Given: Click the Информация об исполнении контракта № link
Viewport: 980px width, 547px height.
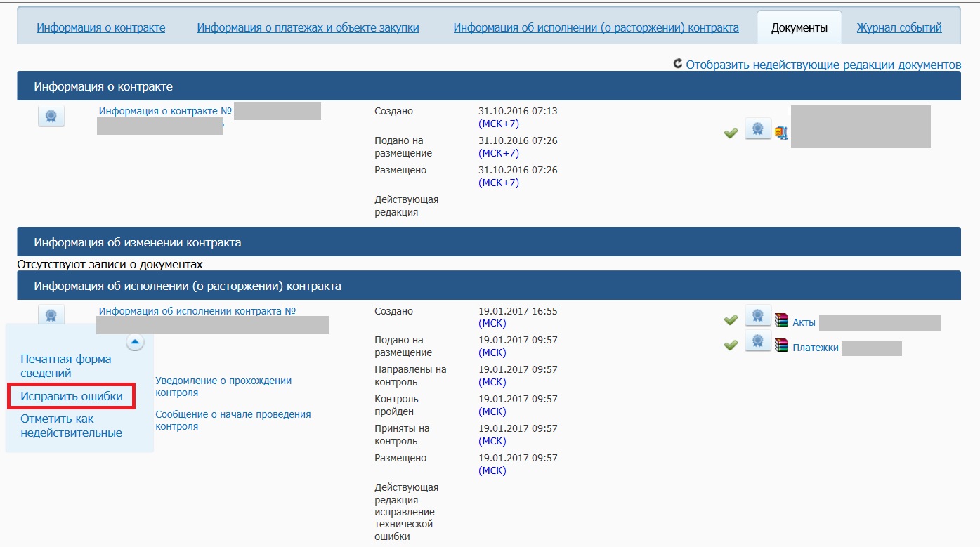Looking at the screenshot, I should (197, 311).
